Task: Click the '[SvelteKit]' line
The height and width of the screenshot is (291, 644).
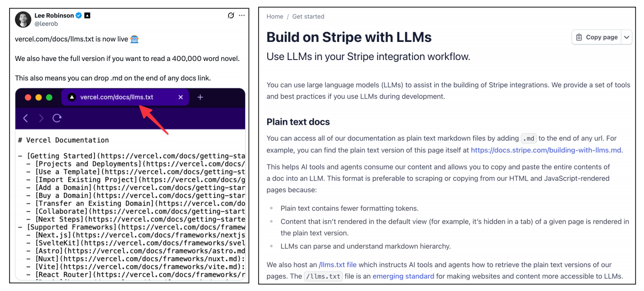Action: click(135, 243)
